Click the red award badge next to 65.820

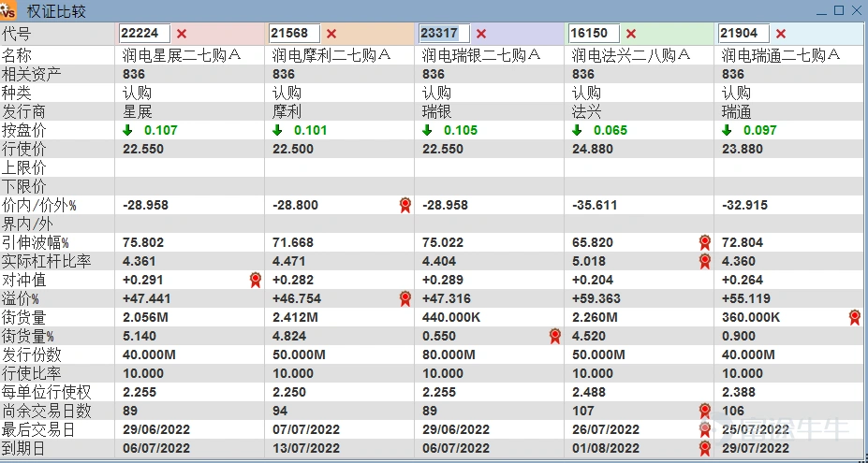(x=705, y=242)
